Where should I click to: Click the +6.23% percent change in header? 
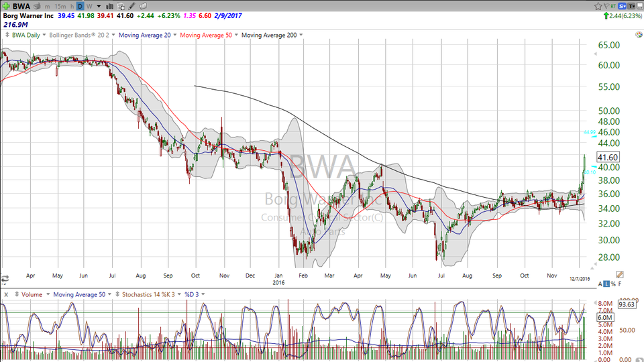point(169,15)
